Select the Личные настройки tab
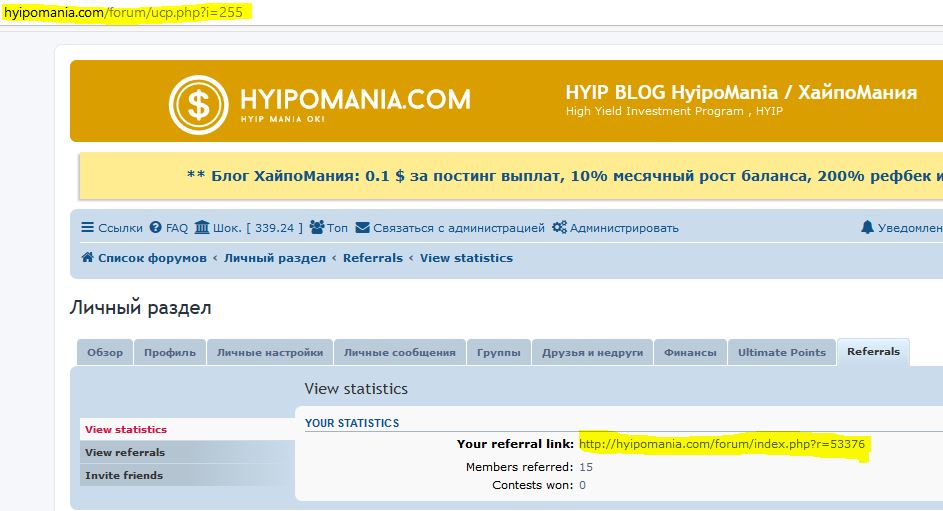The height and width of the screenshot is (511, 943). point(269,353)
